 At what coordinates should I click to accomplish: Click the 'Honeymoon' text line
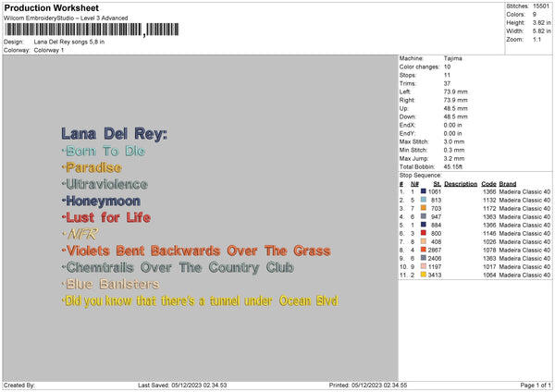pos(103,201)
